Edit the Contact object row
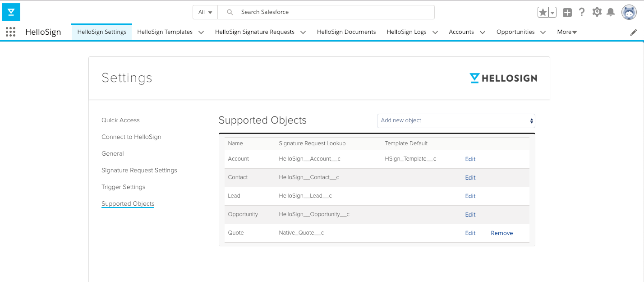The width and height of the screenshot is (644, 282). point(470,177)
